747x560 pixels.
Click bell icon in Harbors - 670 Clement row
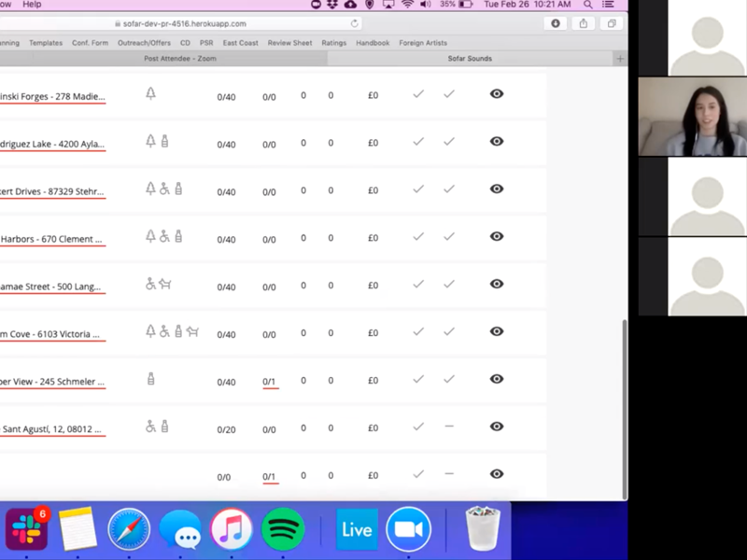click(150, 236)
